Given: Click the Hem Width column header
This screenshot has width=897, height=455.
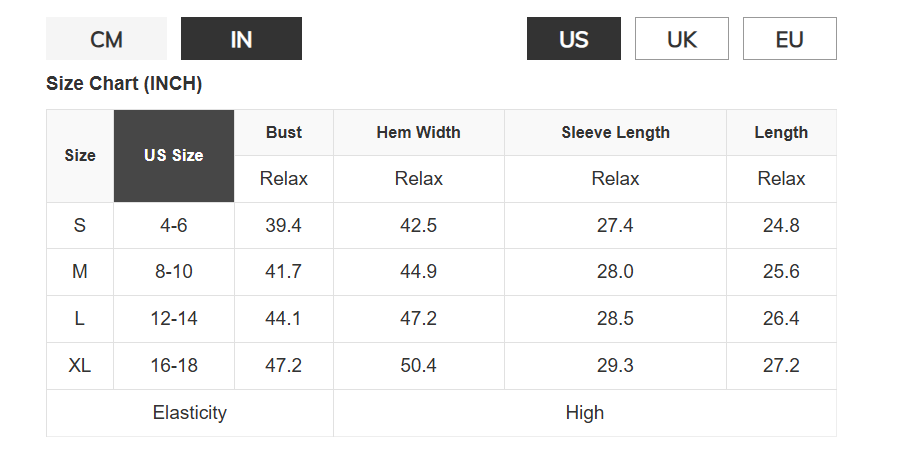Looking at the screenshot, I should (x=418, y=132).
